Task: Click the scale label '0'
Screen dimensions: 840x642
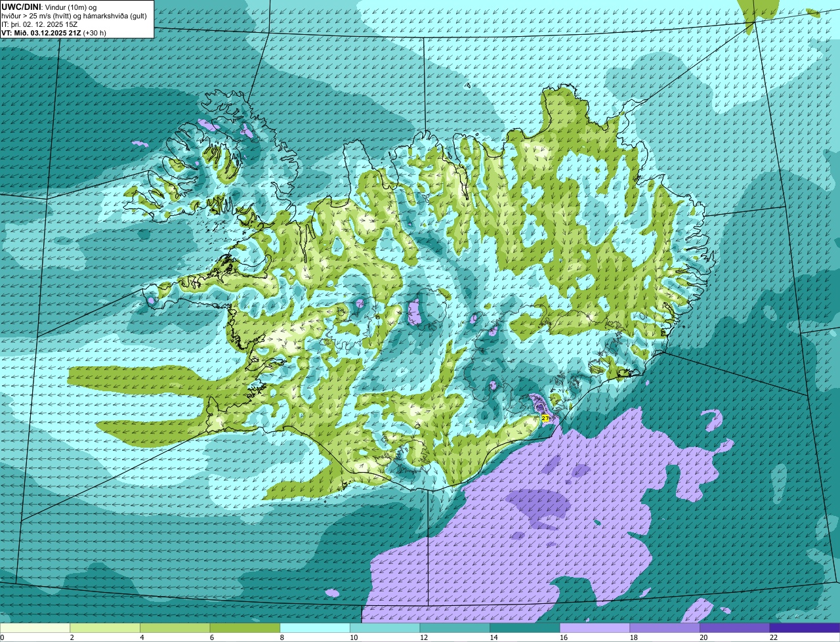Action: point(3,637)
